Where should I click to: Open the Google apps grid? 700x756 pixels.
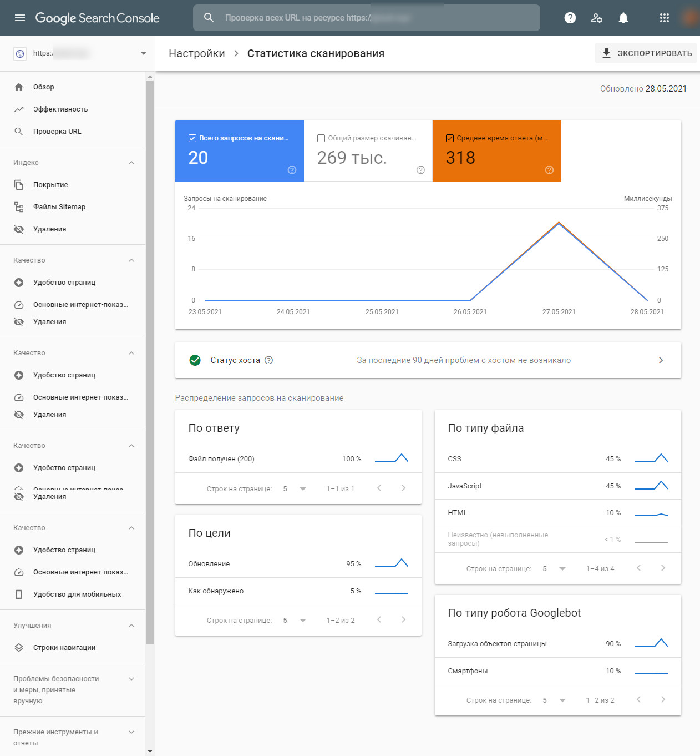[x=664, y=18]
